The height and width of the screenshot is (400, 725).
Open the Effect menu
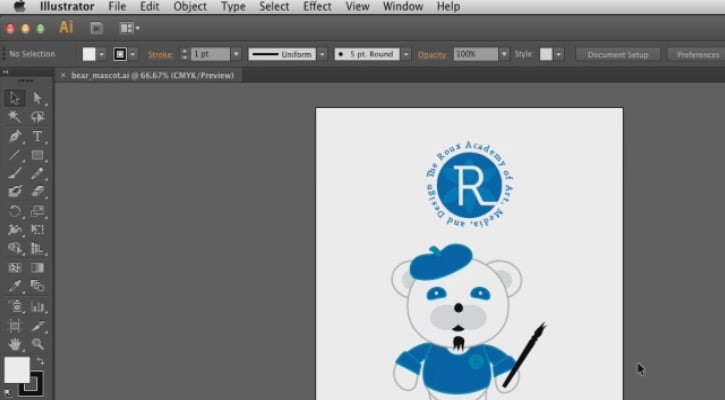pos(317,6)
